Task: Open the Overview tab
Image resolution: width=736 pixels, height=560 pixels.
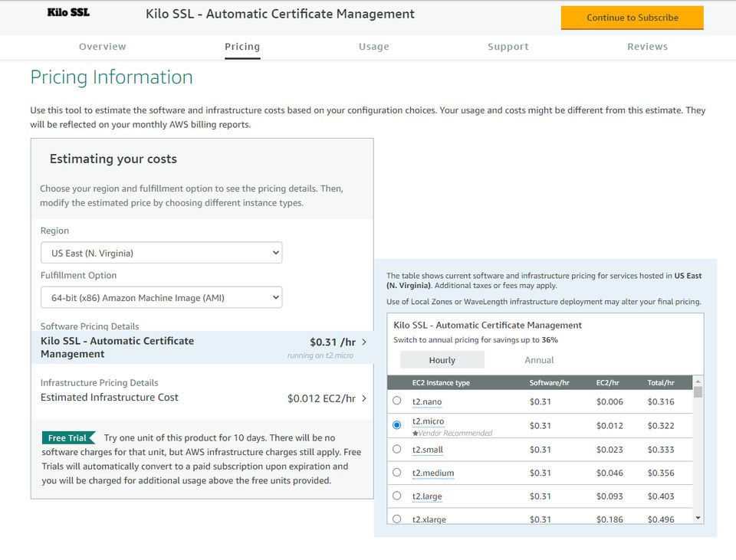Action: (102, 47)
